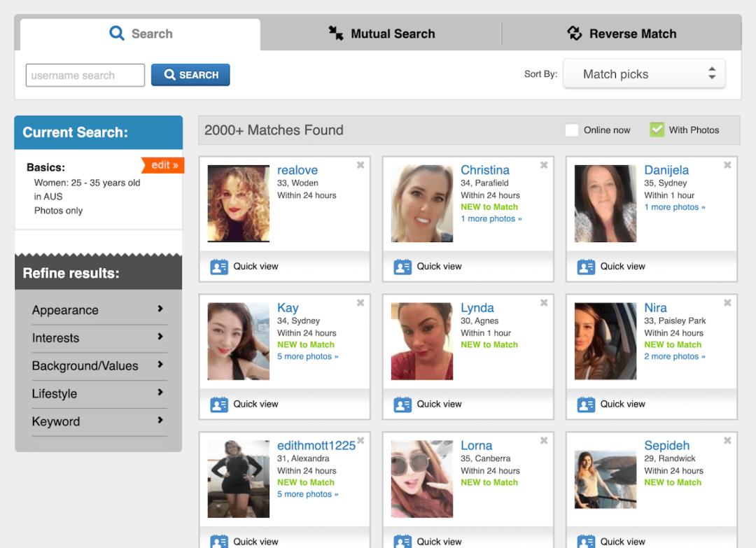
Task: Dismiss Kay's match card with the X
Action: [360, 302]
